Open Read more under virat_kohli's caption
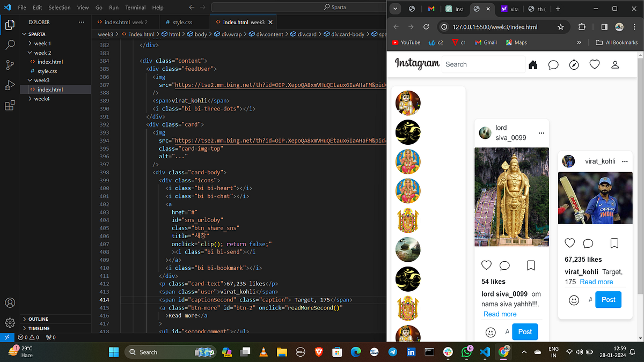 (x=596, y=282)
